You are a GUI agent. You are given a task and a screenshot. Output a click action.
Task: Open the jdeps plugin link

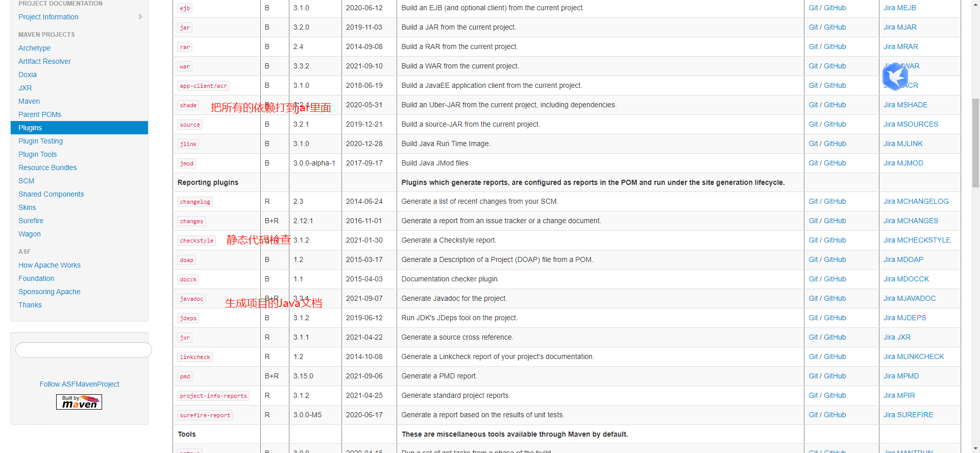188,318
